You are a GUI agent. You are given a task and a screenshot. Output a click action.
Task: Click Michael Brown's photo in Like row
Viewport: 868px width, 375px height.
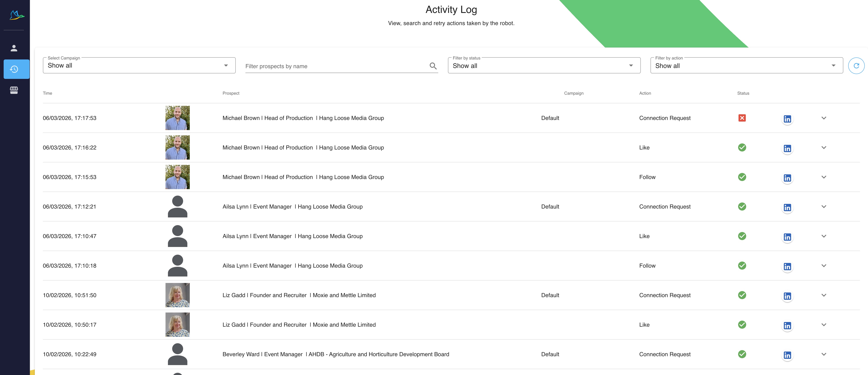178,148
